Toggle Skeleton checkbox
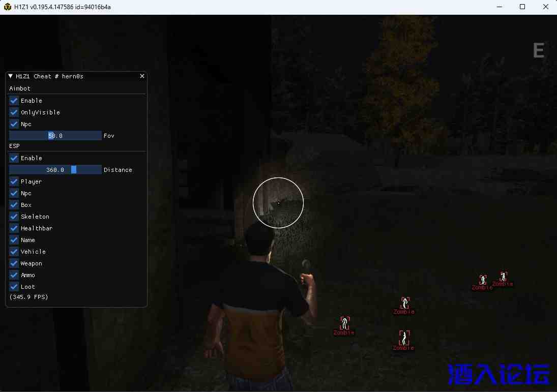 [x=14, y=216]
